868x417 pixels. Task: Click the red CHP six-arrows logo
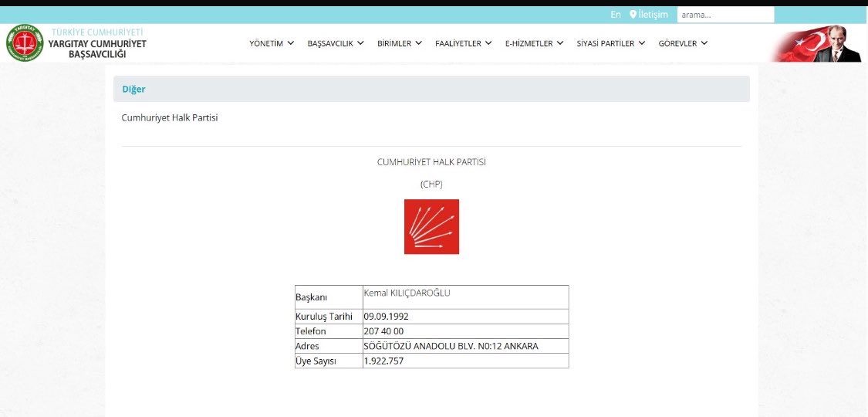coord(431,226)
